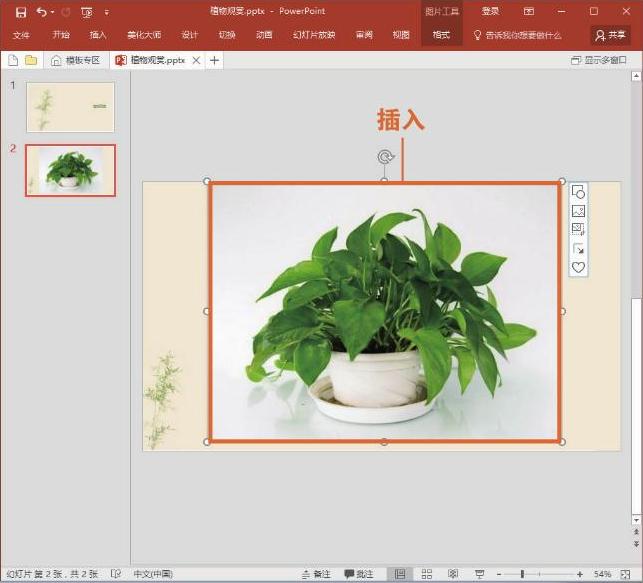Image resolution: width=643 pixels, height=583 pixels.
Task: Close the 植物观赏.pptx document tab
Action: [x=196, y=61]
